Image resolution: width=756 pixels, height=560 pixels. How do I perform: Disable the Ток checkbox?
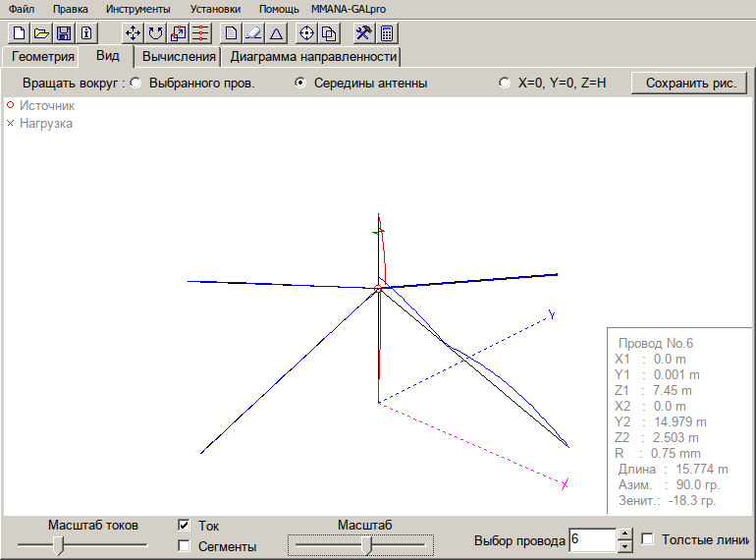pyautogui.click(x=184, y=526)
